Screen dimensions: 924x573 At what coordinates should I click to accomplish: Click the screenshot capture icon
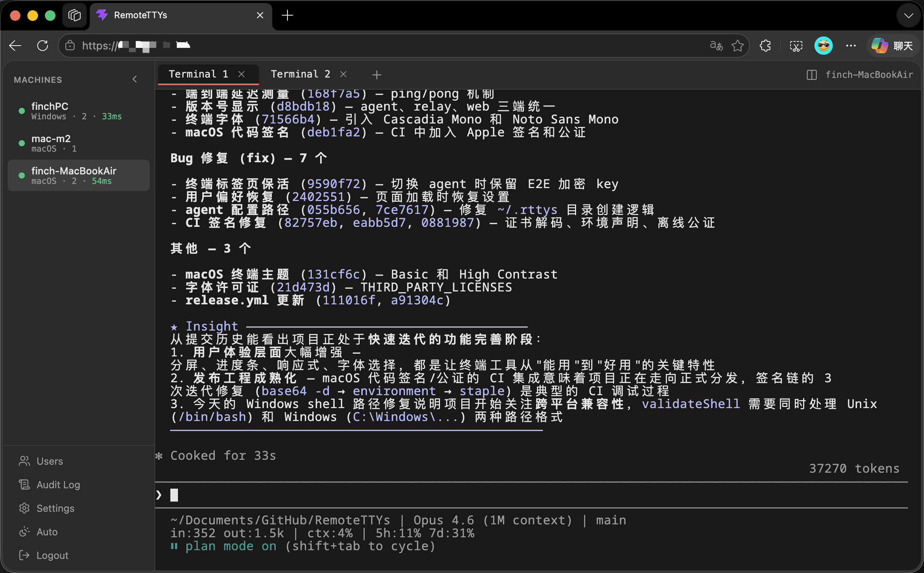coord(796,46)
